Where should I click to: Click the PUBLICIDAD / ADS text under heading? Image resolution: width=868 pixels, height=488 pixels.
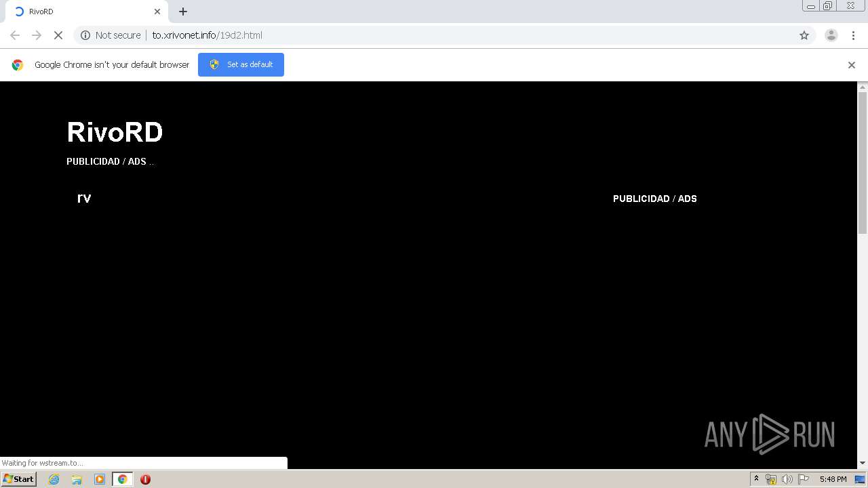pyautogui.click(x=106, y=161)
